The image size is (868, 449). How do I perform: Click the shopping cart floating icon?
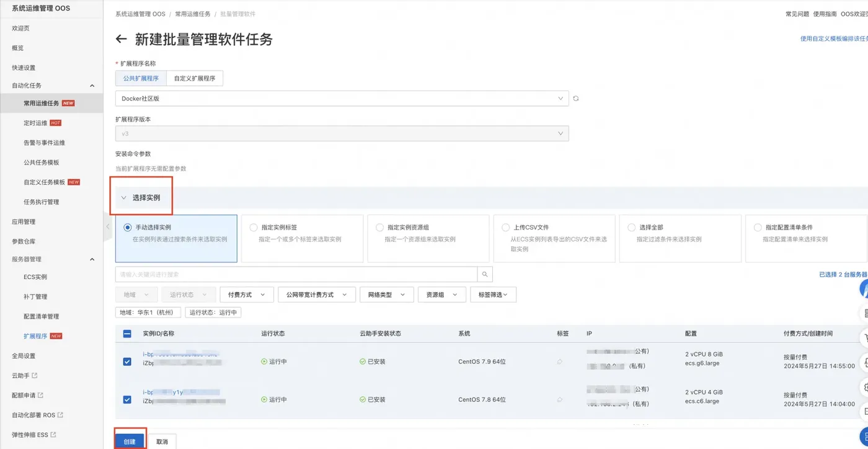point(864,338)
